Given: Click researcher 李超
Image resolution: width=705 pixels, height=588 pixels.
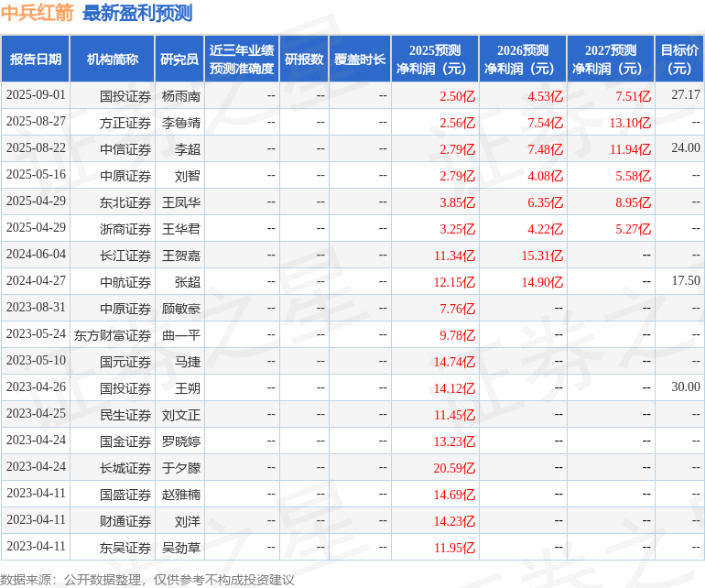Looking at the screenshot, I should pos(188,149).
